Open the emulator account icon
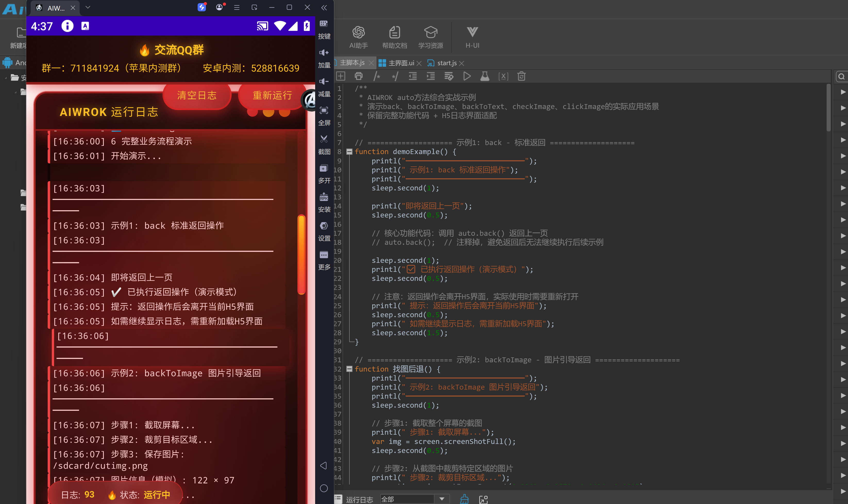The width and height of the screenshot is (848, 504). [x=219, y=7]
